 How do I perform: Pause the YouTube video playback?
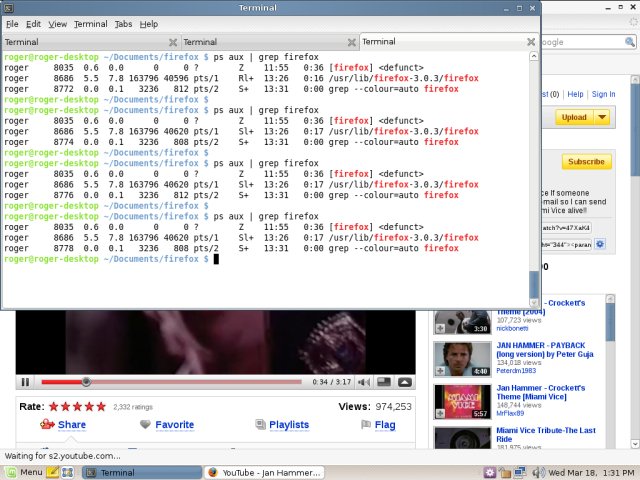[25, 382]
